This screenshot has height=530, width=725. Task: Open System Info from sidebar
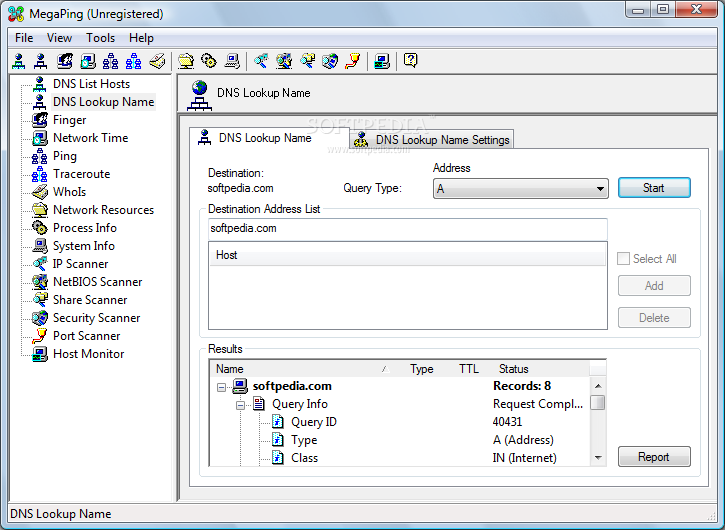coord(84,246)
